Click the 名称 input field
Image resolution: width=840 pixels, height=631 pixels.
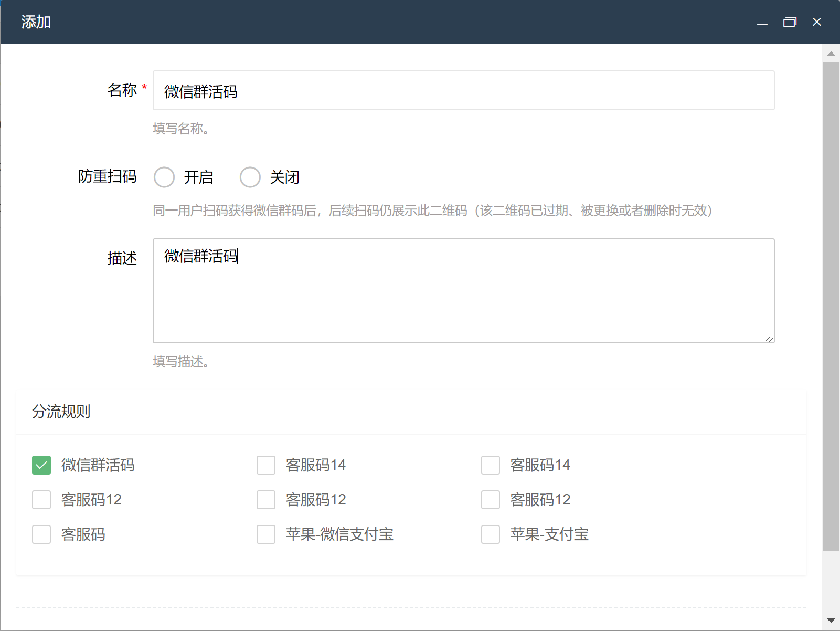pos(464,90)
